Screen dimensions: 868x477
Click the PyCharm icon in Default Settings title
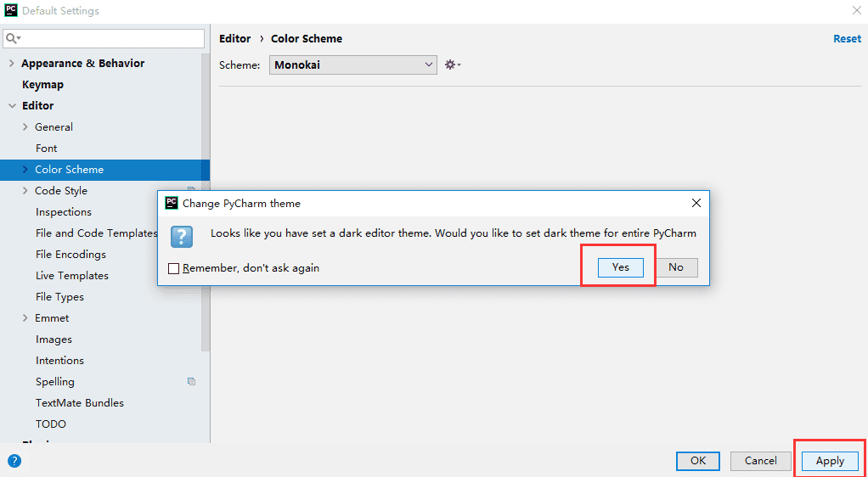10,10
